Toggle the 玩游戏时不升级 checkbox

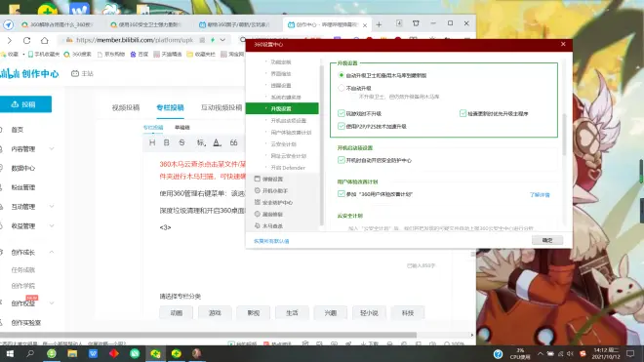342,113
